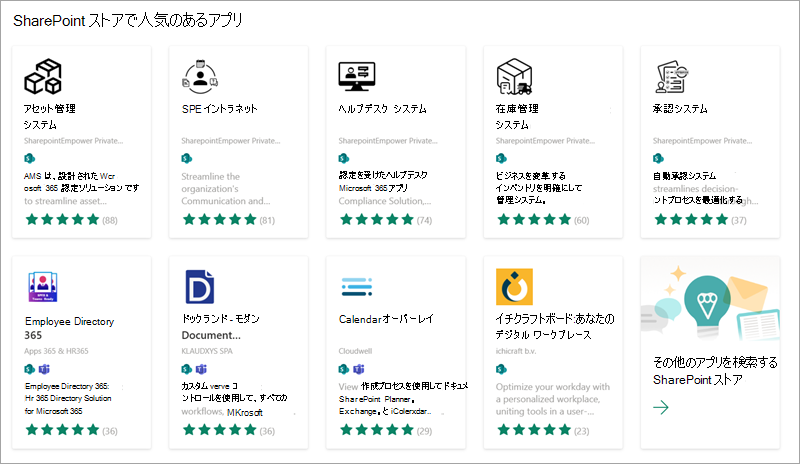Click SharePoint badge on Calendarオーバーレイ card
The height and width of the screenshot is (464, 800).
[344, 369]
